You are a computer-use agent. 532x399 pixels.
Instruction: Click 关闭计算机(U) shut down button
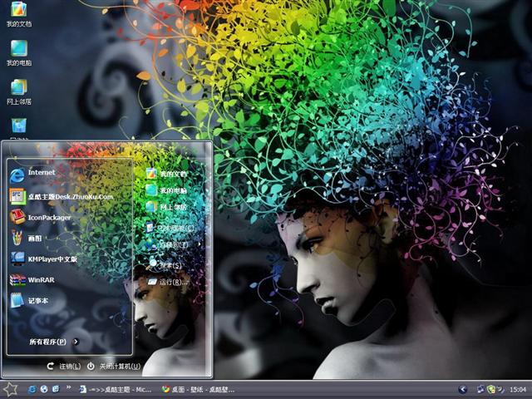coord(114,366)
